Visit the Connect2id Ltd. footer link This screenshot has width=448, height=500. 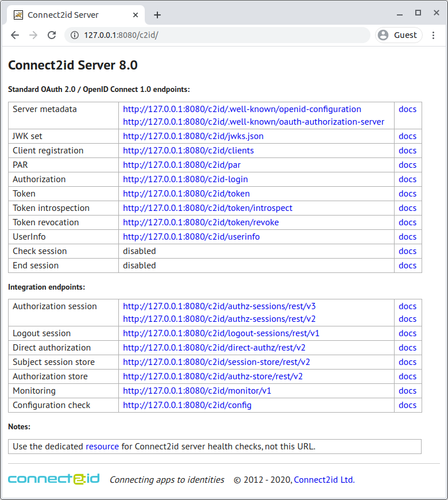click(324, 480)
